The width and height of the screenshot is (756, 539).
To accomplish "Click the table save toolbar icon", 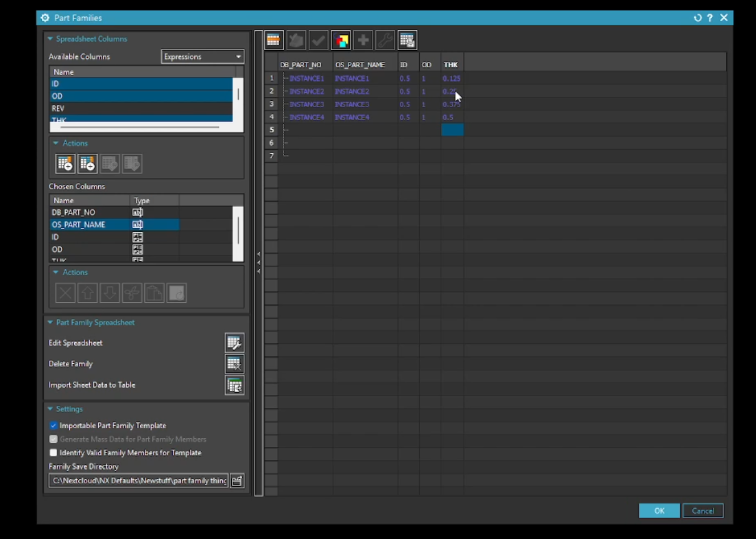I will (407, 41).
